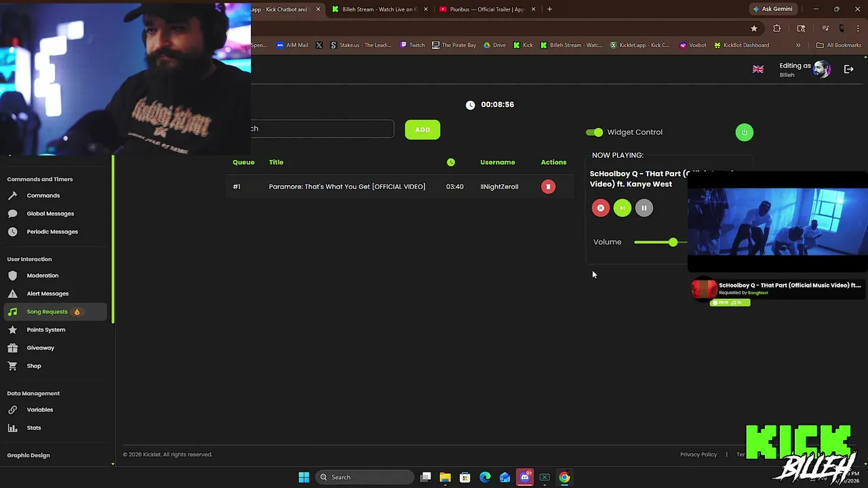The image size is (868, 488).
Task: Click the Username column header
Action: point(498,162)
